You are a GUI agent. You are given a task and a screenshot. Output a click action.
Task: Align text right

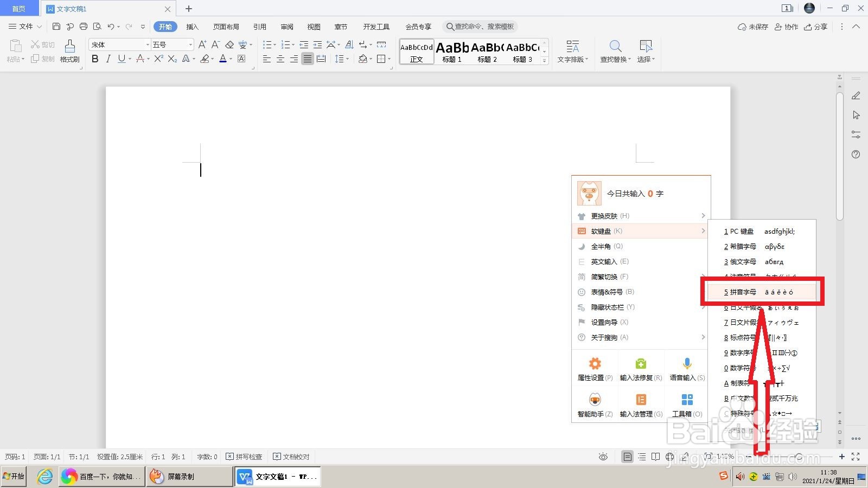coord(294,59)
